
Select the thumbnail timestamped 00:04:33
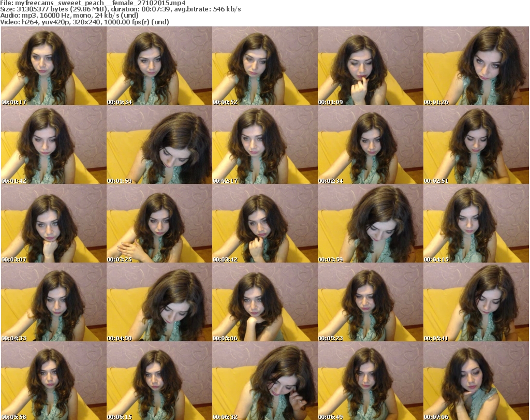coord(54,302)
